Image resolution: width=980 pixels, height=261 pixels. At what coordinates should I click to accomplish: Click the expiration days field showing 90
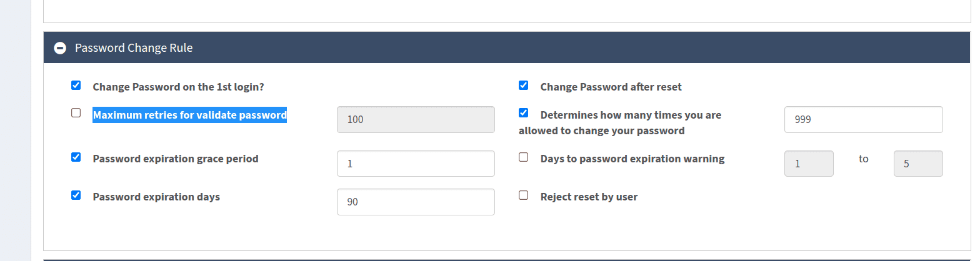(x=416, y=202)
